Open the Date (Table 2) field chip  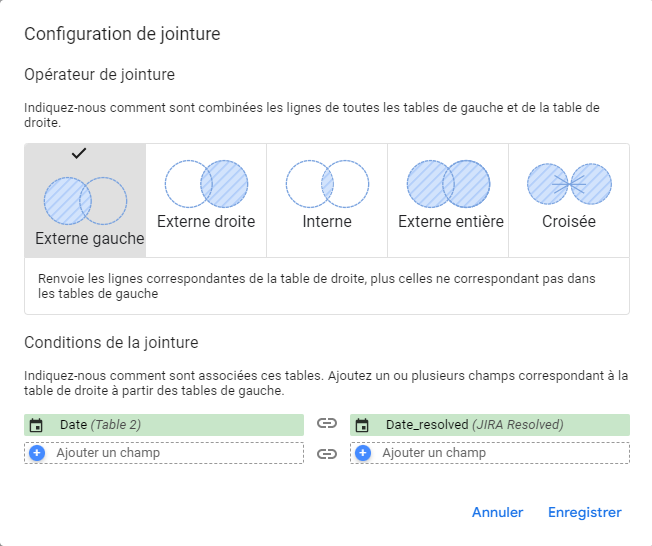click(164, 425)
